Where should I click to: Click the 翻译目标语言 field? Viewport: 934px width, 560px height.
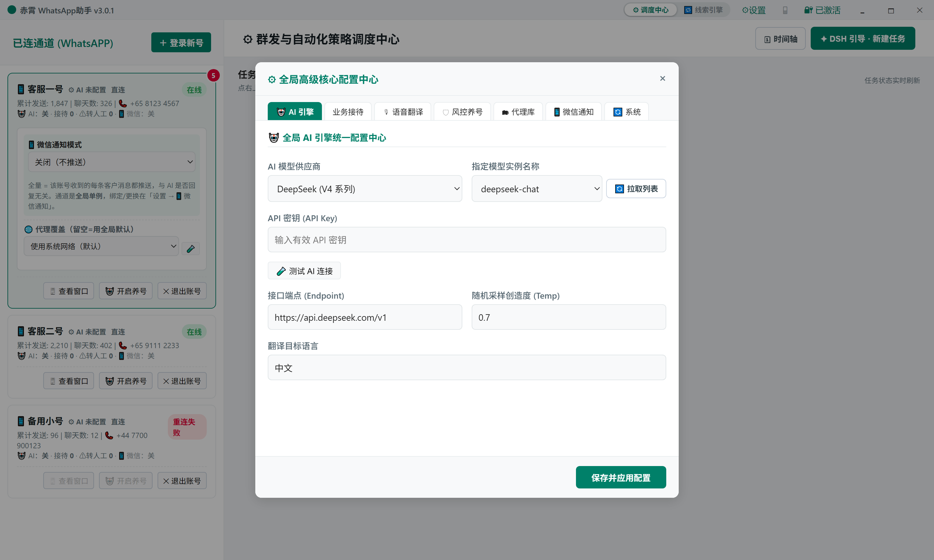click(467, 367)
